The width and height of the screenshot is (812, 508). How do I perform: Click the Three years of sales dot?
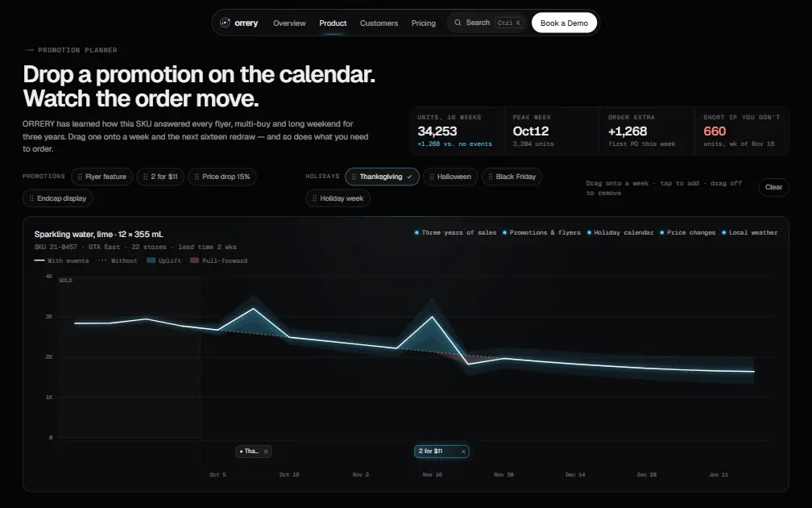coord(416,233)
